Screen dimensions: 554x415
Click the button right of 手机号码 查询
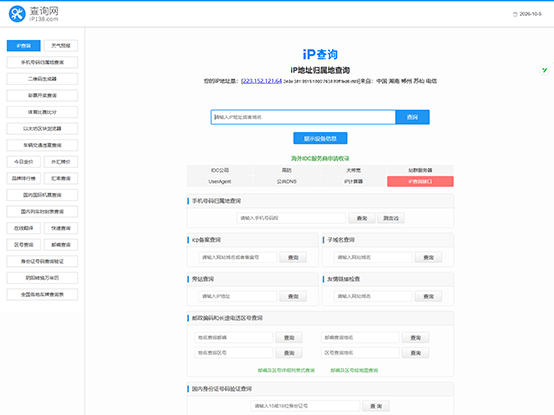[x=391, y=218]
